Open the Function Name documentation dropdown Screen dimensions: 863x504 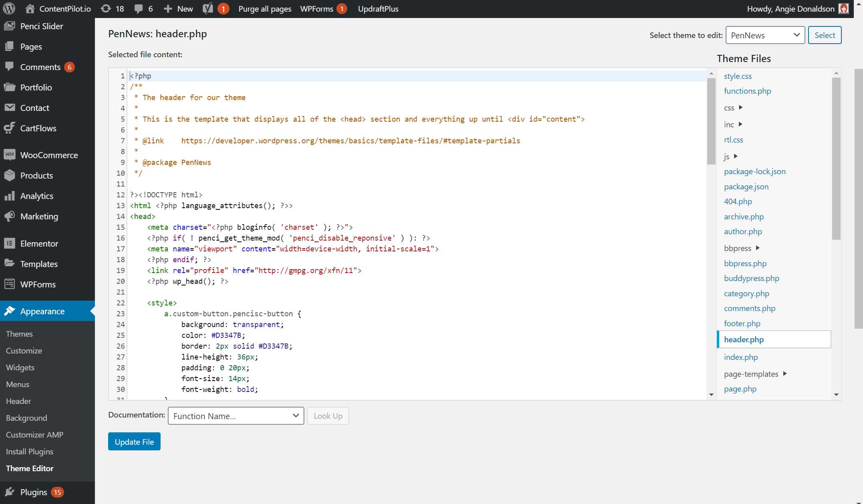pos(236,416)
